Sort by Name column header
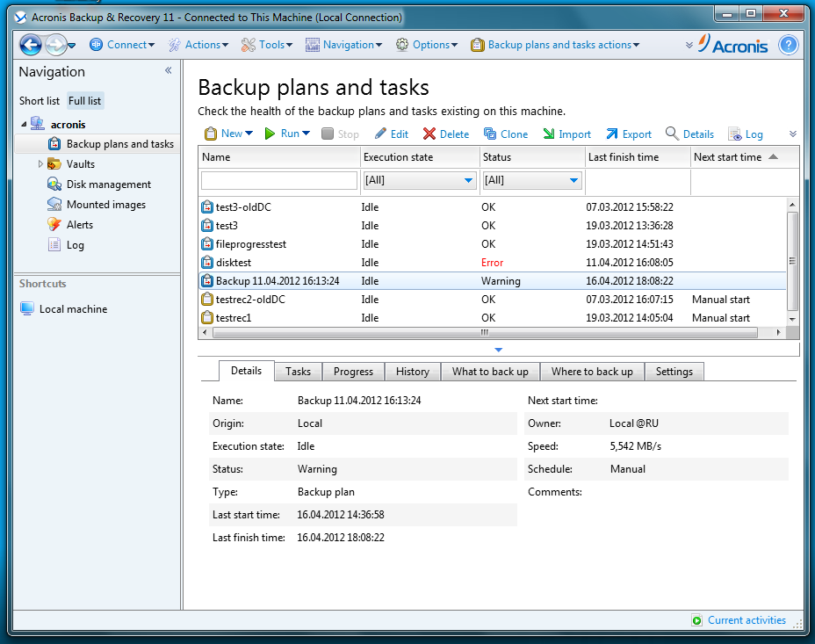 pyautogui.click(x=279, y=157)
